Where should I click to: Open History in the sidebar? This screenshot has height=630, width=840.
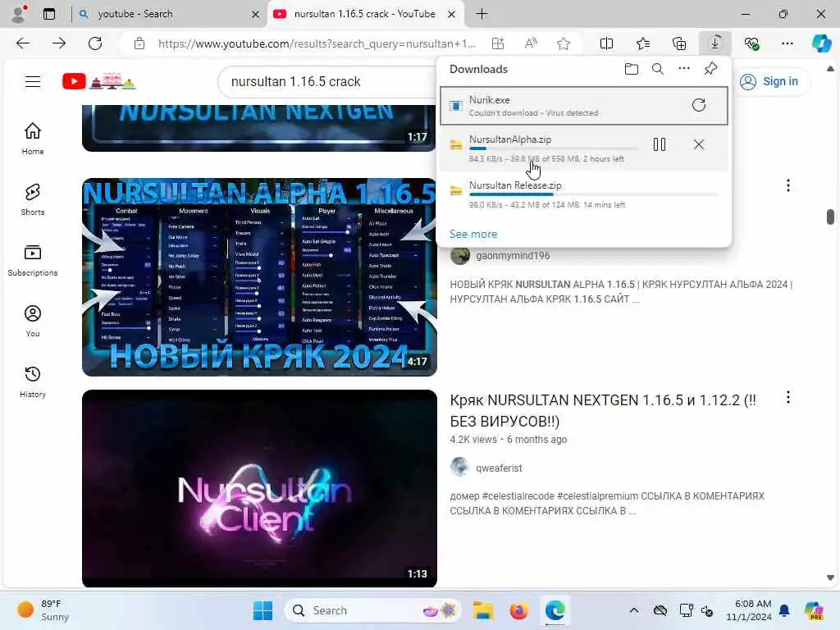point(33,381)
